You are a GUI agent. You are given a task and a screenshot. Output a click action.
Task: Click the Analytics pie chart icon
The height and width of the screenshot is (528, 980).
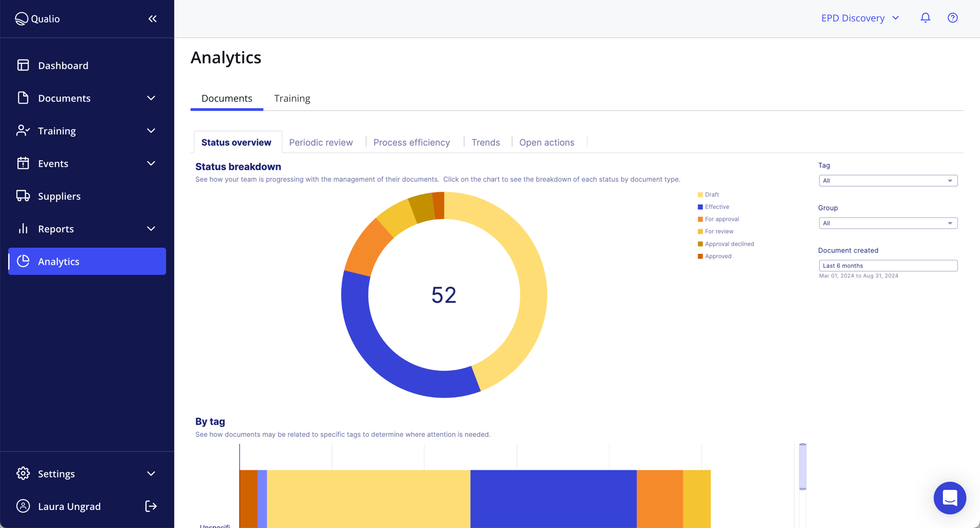23,261
